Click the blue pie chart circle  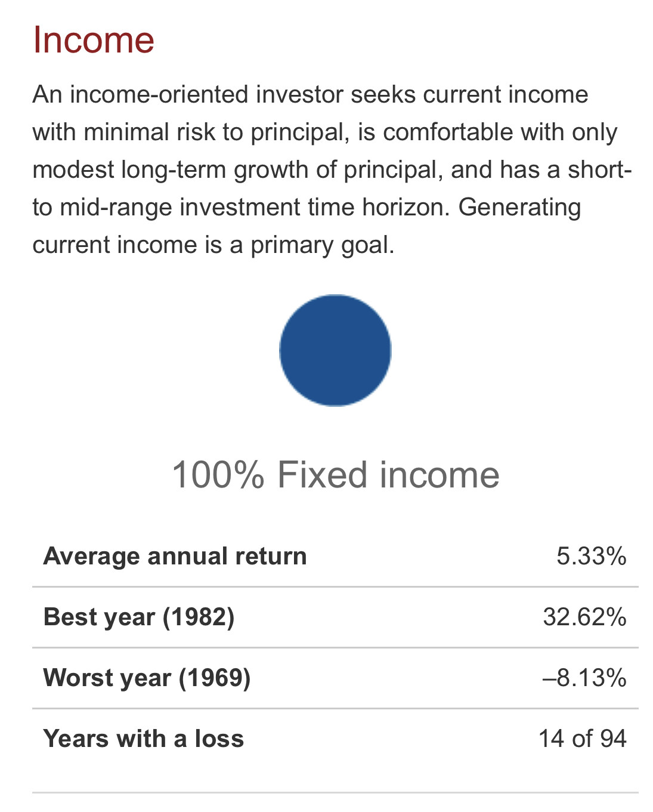pyautogui.click(x=335, y=350)
